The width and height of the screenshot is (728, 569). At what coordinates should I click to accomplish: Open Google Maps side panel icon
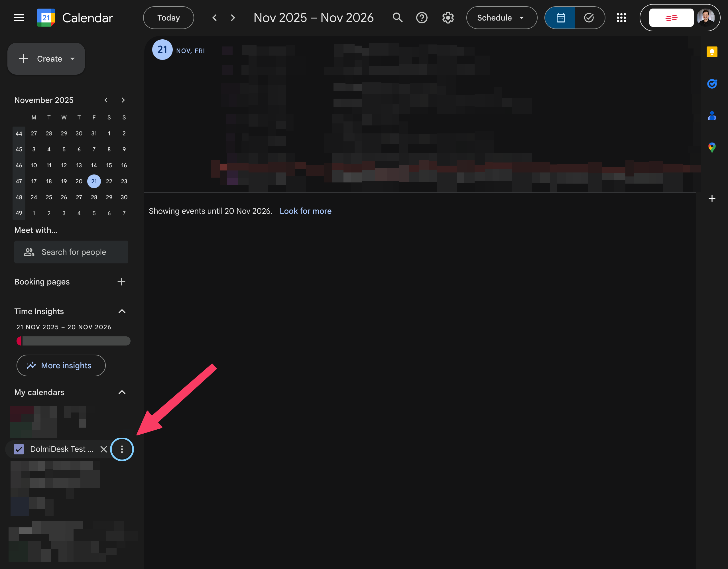[712, 147]
